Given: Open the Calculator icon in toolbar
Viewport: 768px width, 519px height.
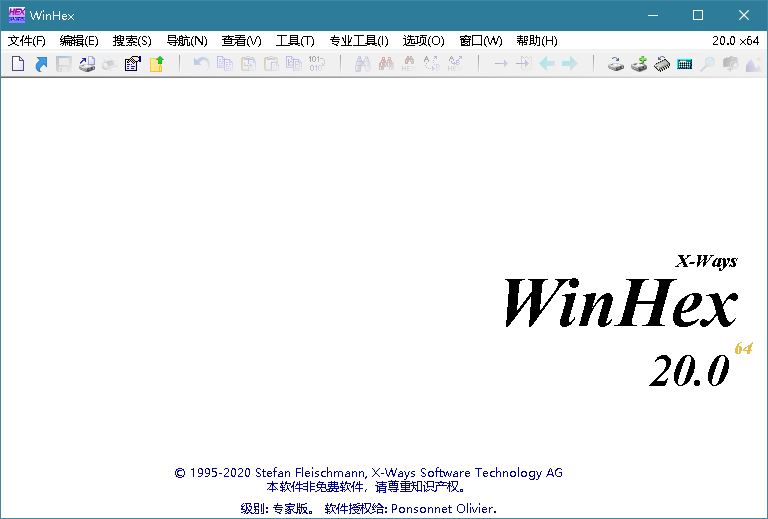Looking at the screenshot, I should pos(685,64).
